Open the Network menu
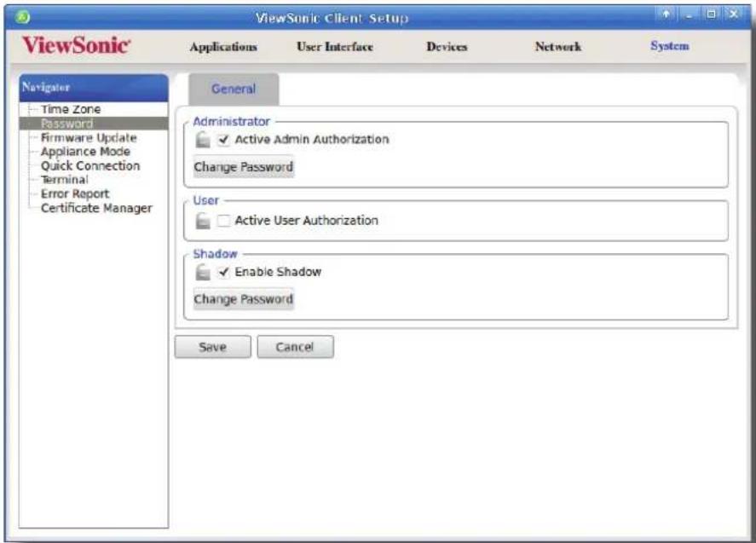The height and width of the screenshot is (543, 756). tap(558, 47)
